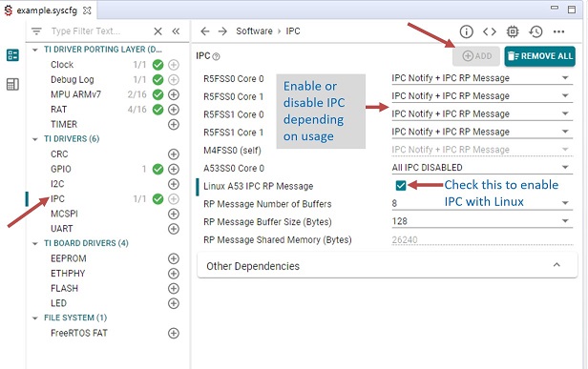Clear the filter text with the X icon
The width and height of the screenshot is (588, 369).
pos(157,31)
